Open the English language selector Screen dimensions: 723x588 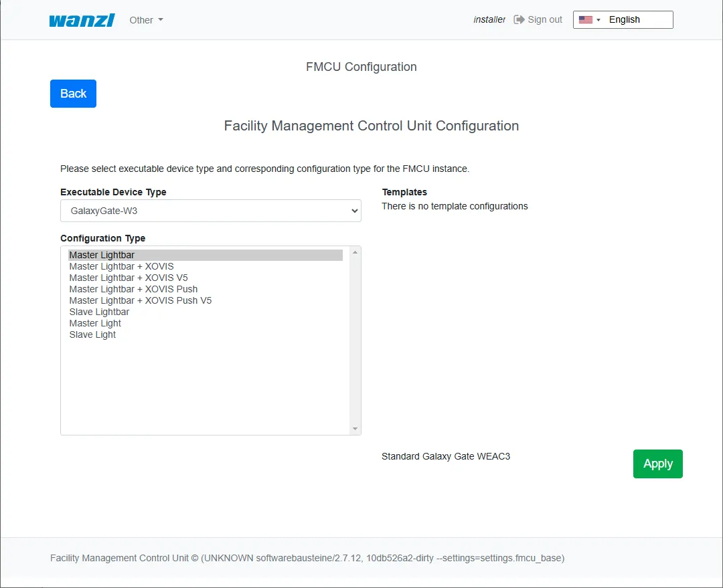(623, 20)
